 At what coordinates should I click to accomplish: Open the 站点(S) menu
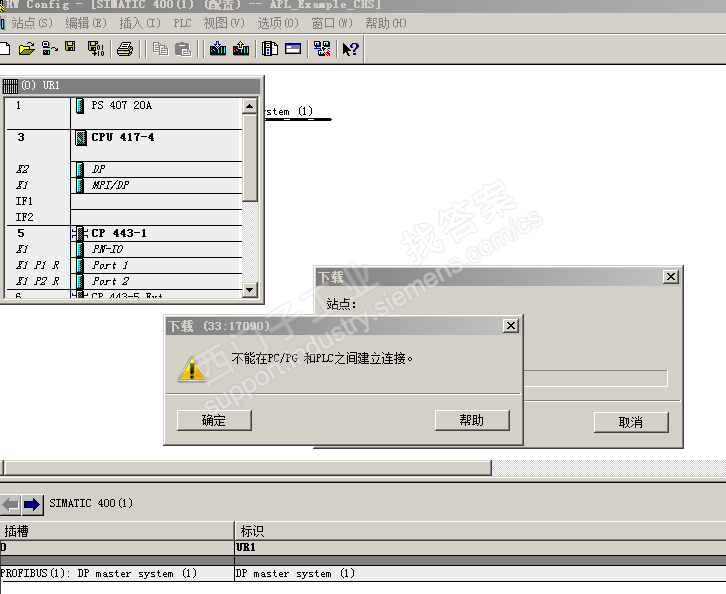click(x=31, y=23)
